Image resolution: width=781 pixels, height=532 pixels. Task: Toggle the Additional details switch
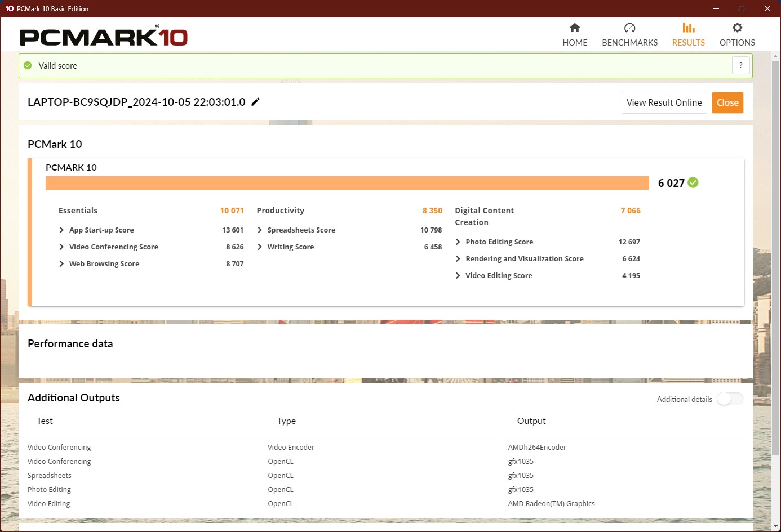pyautogui.click(x=730, y=399)
